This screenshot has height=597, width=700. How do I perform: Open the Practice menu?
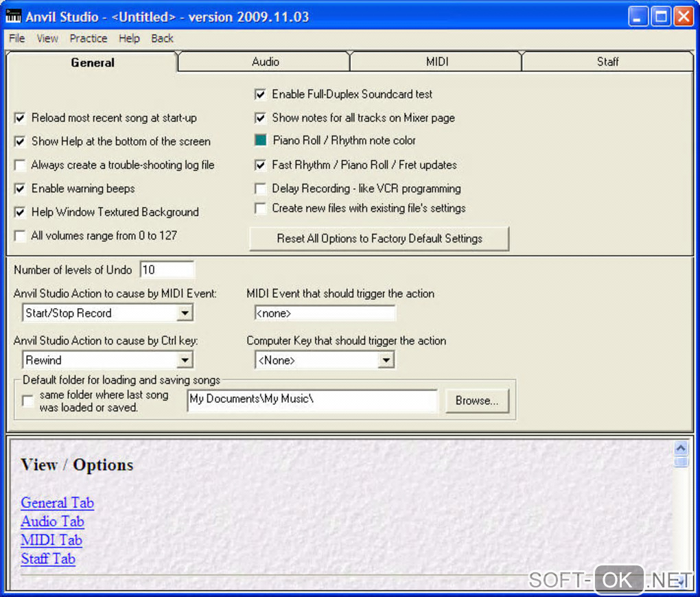(x=89, y=38)
